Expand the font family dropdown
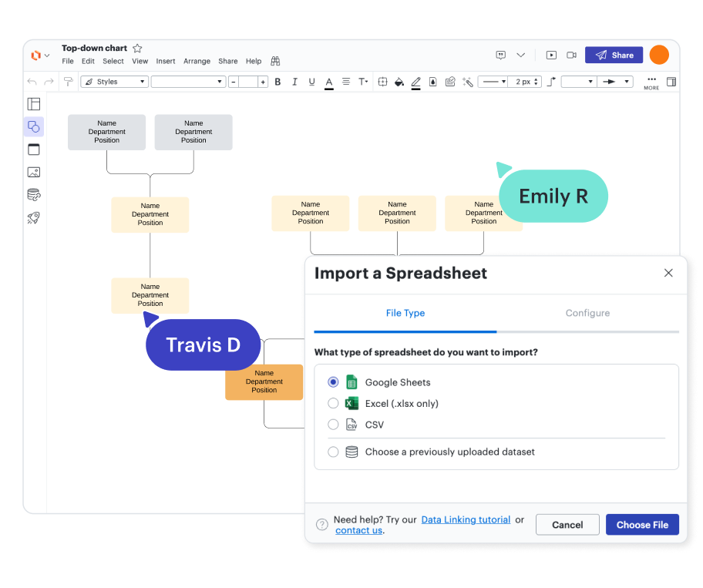Image resolution: width=703 pixels, height=588 pixels. [188, 82]
